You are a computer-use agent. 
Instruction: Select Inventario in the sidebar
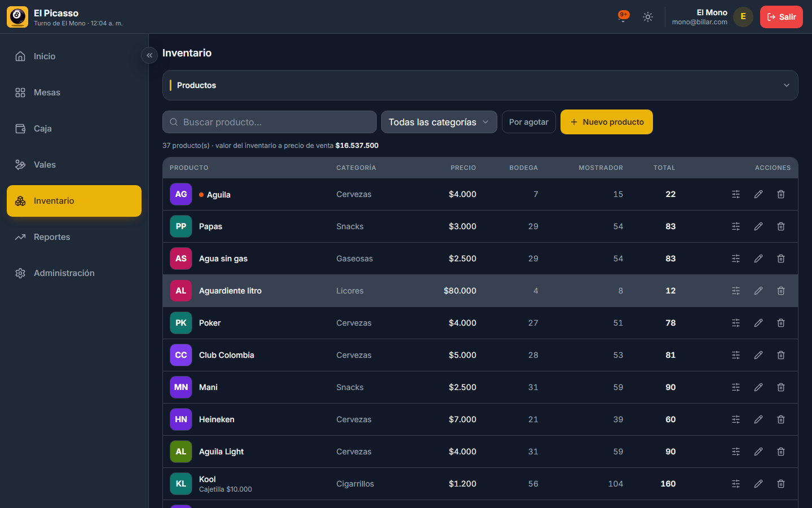[x=74, y=201]
